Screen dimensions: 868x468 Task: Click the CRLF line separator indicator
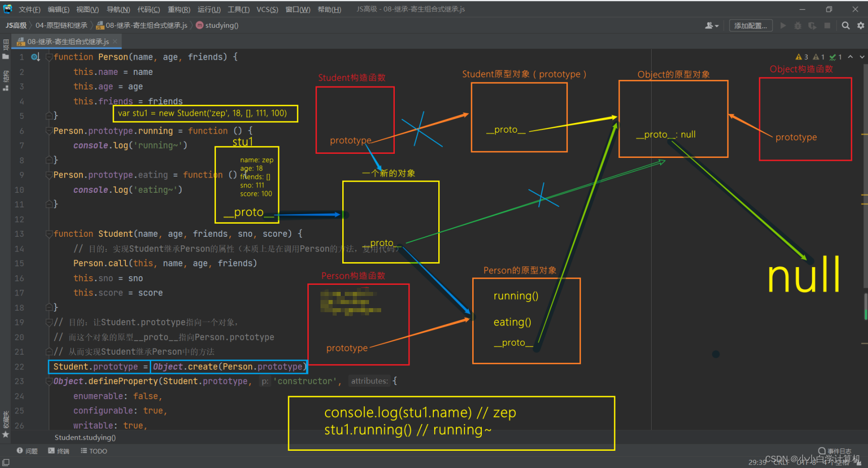pos(781,462)
